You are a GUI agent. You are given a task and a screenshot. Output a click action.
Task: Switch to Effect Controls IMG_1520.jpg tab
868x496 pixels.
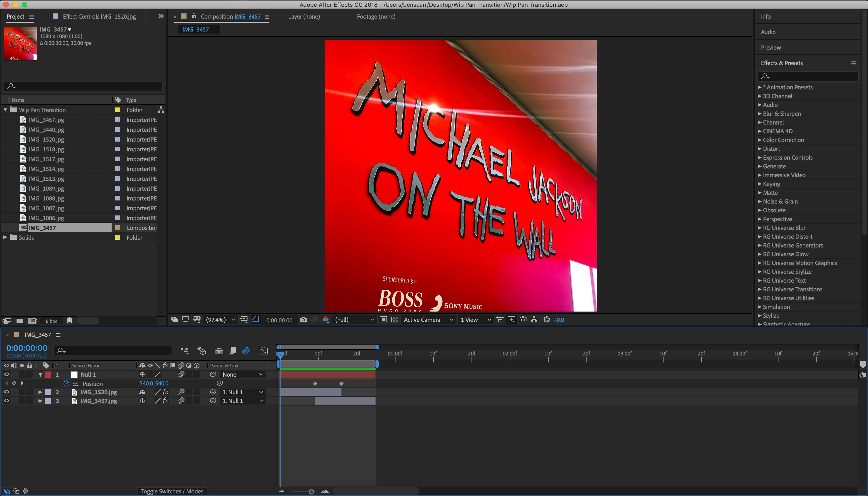coord(99,16)
